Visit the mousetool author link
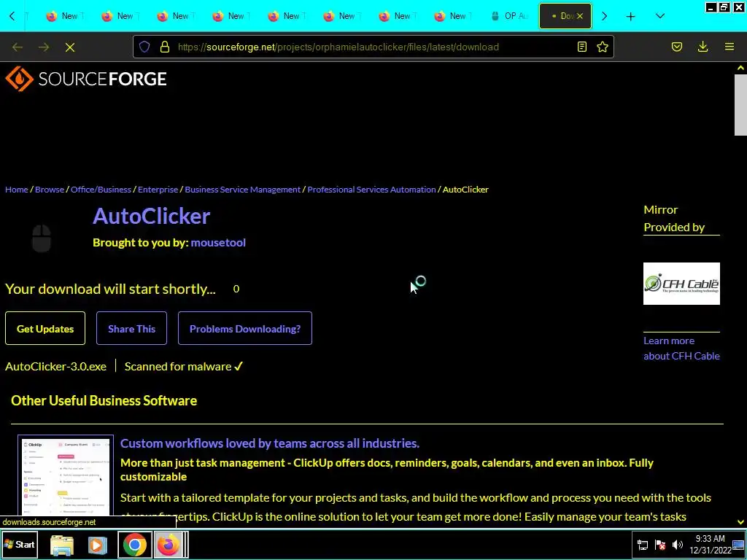Image resolution: width=747 pixels, height=560 pixels. (218, 242)
